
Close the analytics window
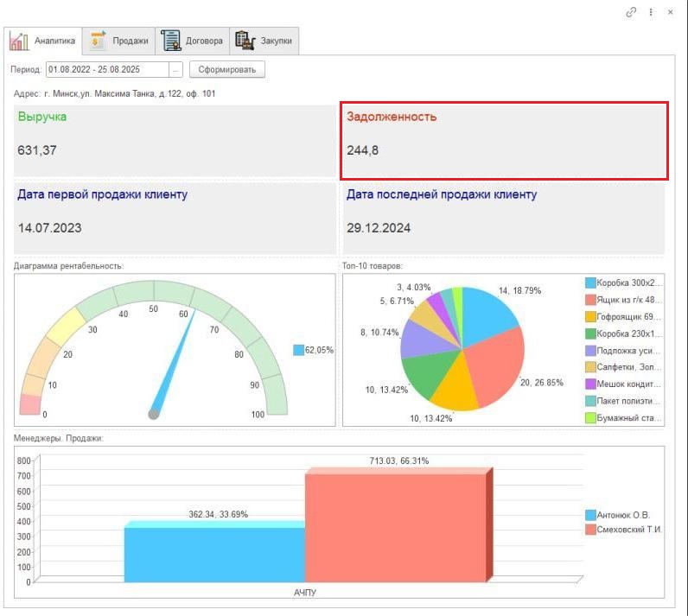coord(671,12)
